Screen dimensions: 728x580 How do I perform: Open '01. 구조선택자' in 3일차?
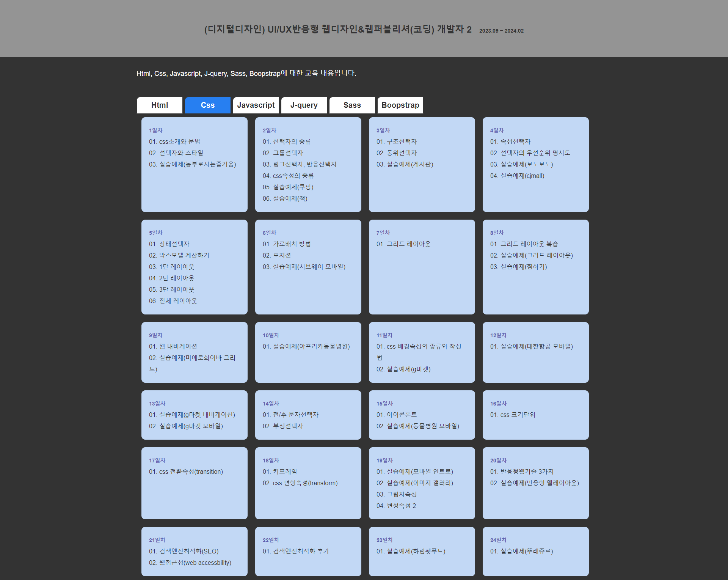click(x=397, y=141)
